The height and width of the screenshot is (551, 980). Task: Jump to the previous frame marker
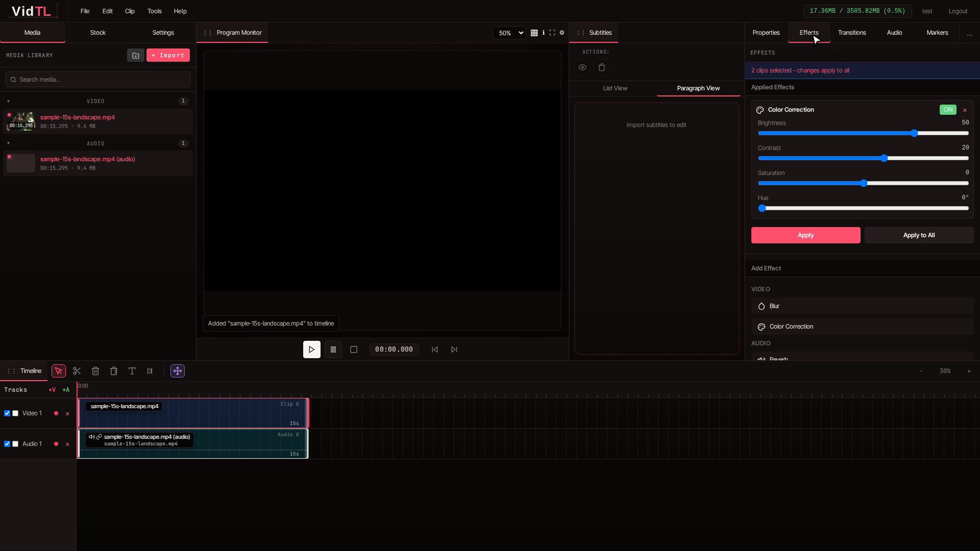(x=435, y=349)
